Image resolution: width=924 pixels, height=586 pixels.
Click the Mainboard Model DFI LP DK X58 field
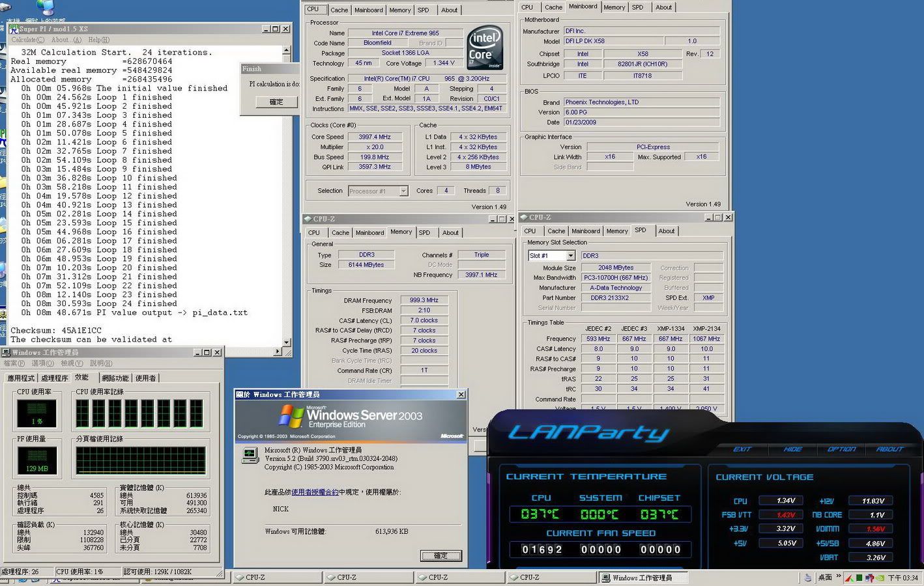click(613, 40)
